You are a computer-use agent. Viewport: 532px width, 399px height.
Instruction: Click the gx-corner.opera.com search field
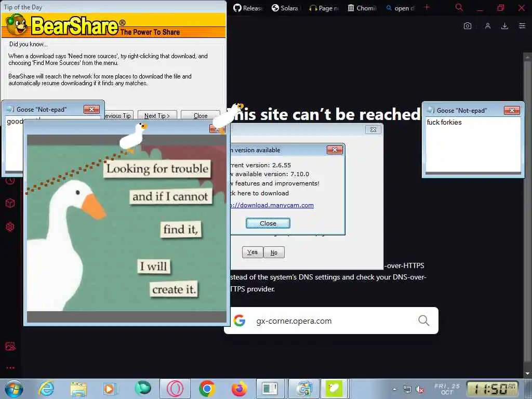(x=331, y=321)
